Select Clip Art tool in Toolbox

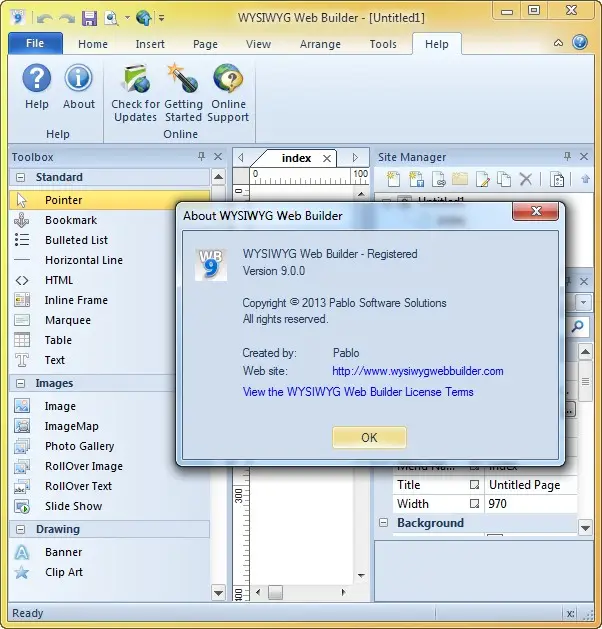click(x=64, y=572)
